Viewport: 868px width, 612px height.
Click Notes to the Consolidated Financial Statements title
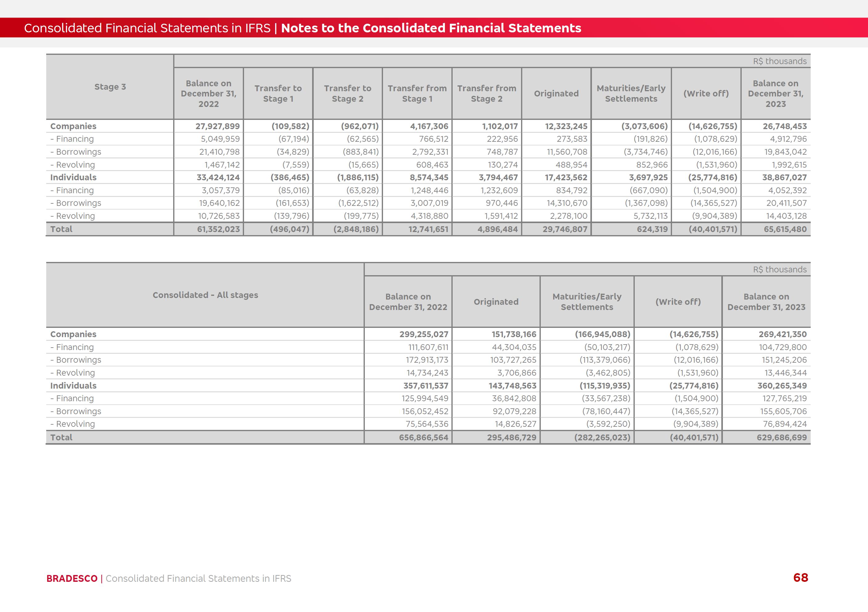point(431,28)
